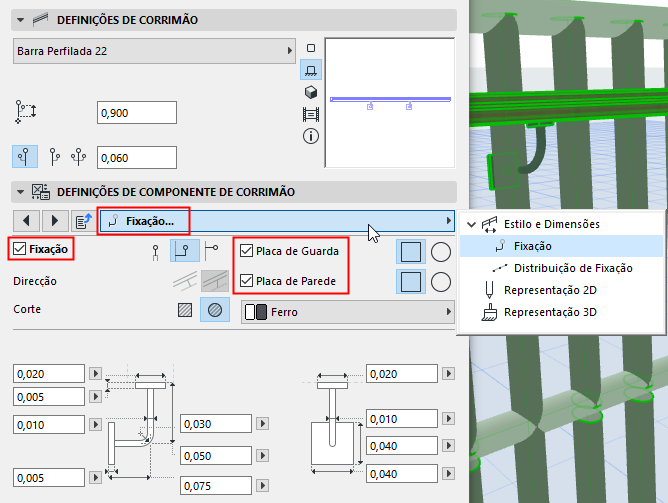Select Distribuição de Fixação menu item
This screenshot has width=668, height=503.
(561, 268)
